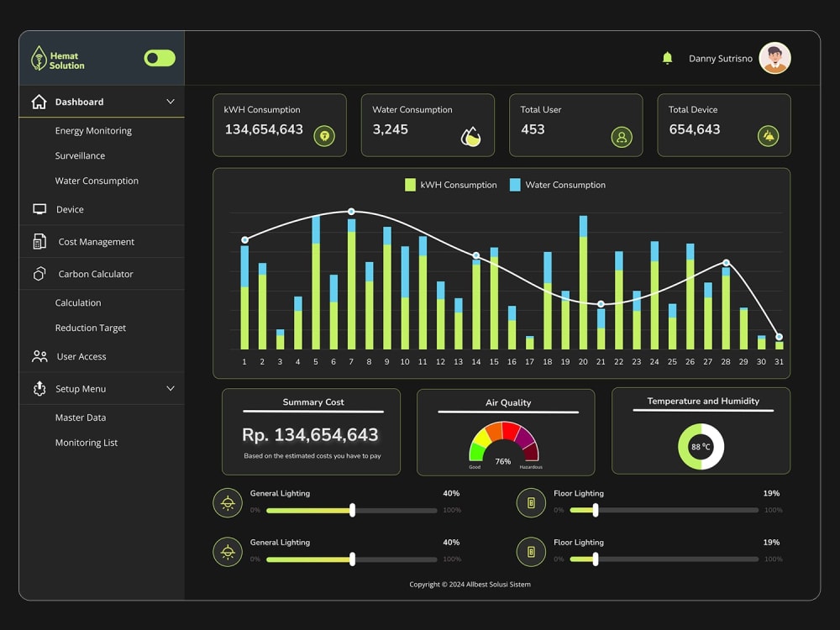
Task: Collapse the Dashboard menu chevron
Action: click(171, 102)
